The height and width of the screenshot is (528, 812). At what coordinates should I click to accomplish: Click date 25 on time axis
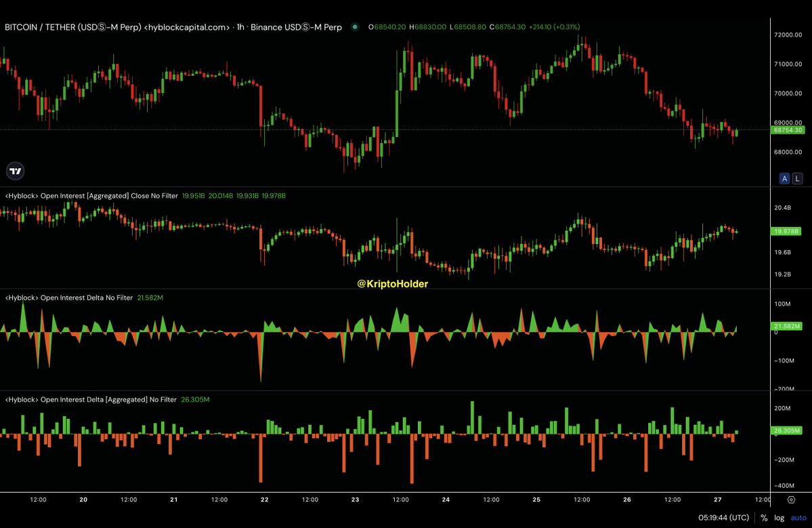536,500
